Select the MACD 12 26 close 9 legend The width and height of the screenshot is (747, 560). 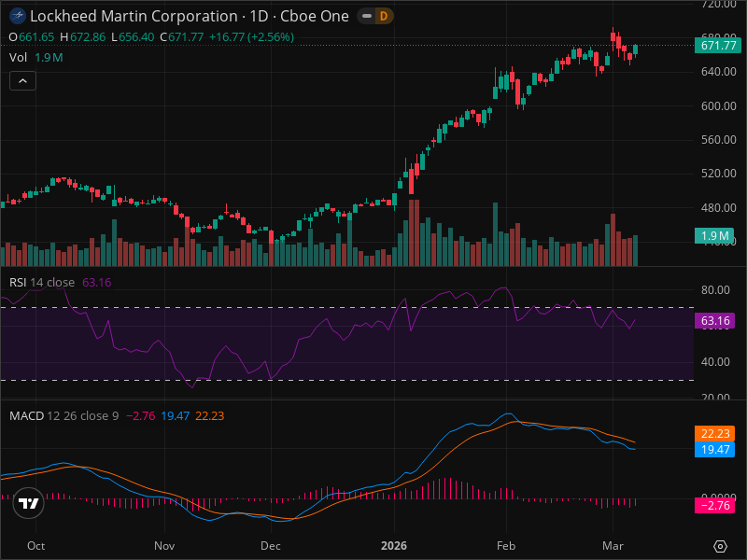[x=63, y=415]
